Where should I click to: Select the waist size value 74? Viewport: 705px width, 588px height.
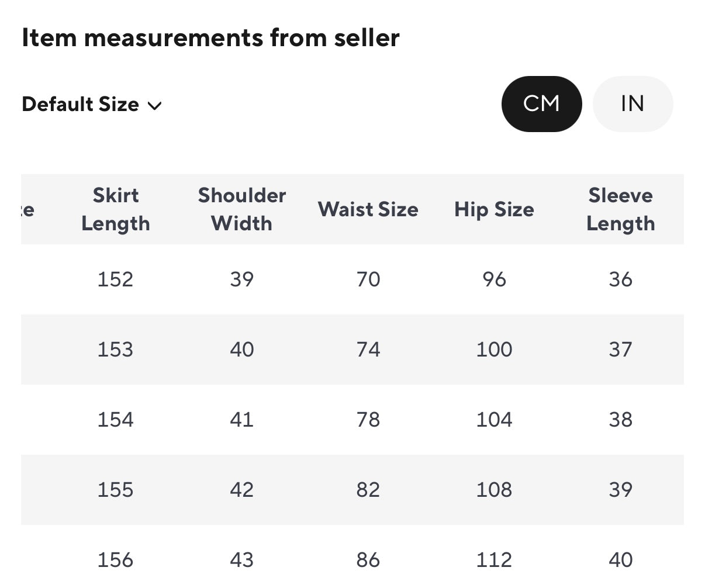point(368,350)
